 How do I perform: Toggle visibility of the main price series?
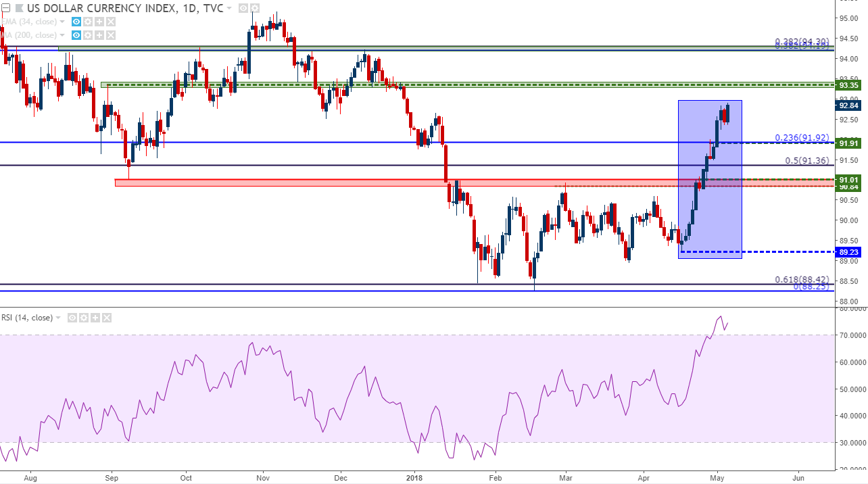tap(243, 8)
